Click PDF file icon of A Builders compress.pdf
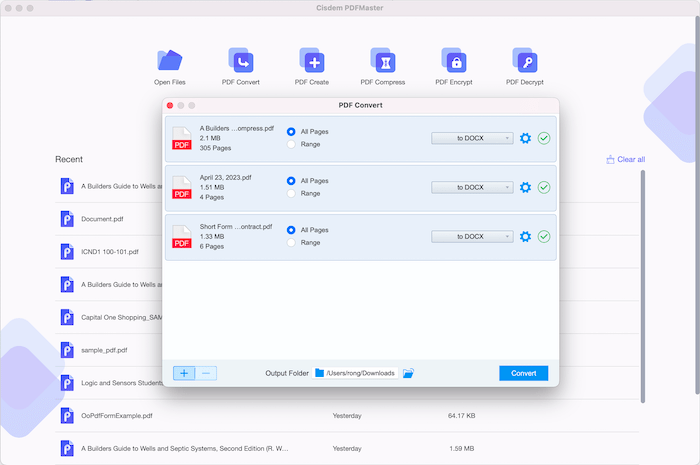Viewport: 700px width, 465px height. [x=182, y=138]
